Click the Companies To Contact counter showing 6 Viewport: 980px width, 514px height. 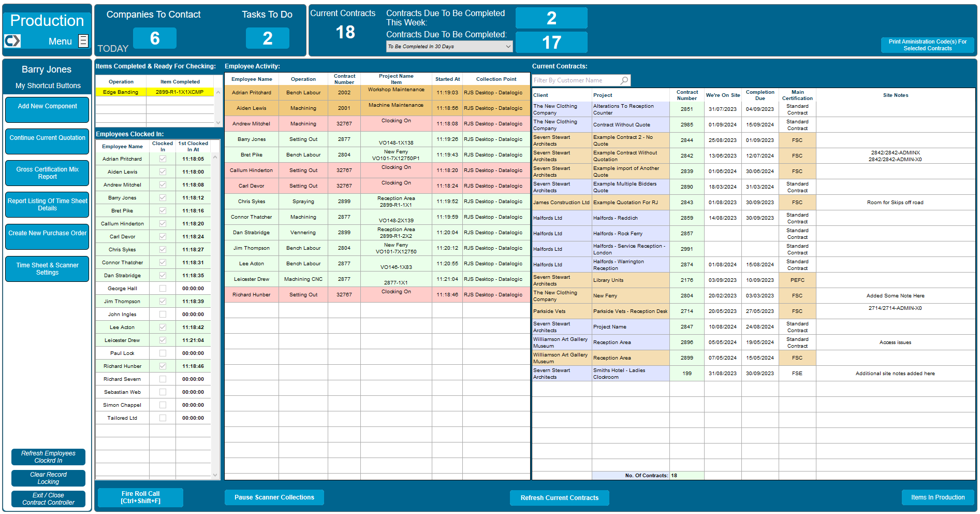(155, 38)
